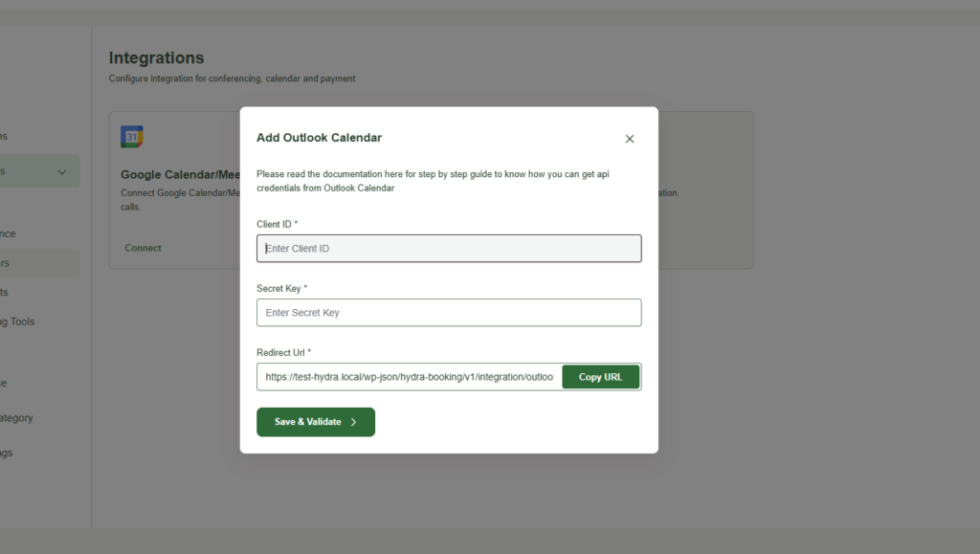Copy the redirect URL with Copy URL
This screenshot has height=554, width=980.
(601, 377)
